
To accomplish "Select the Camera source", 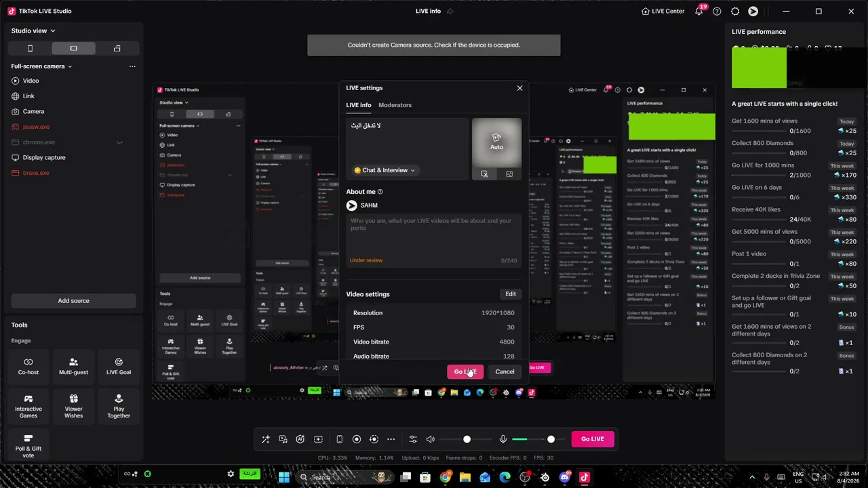I will click(x=73, y=111).
